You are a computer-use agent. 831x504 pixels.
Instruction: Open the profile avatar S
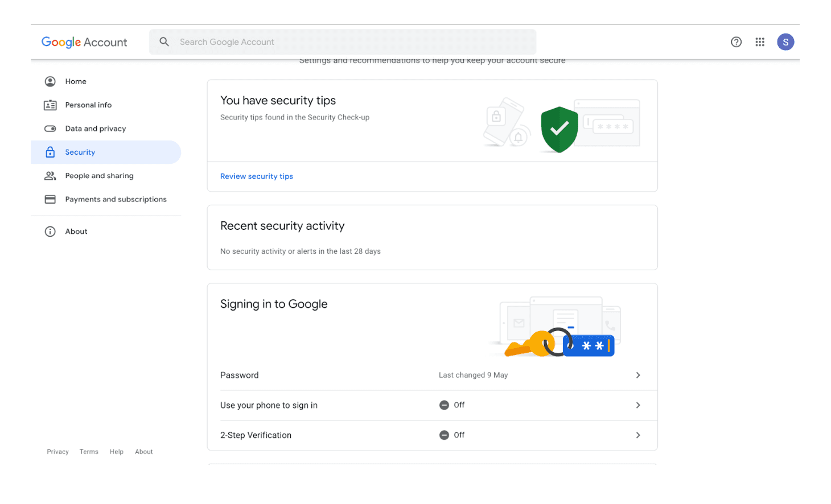[x=785, y=42]
